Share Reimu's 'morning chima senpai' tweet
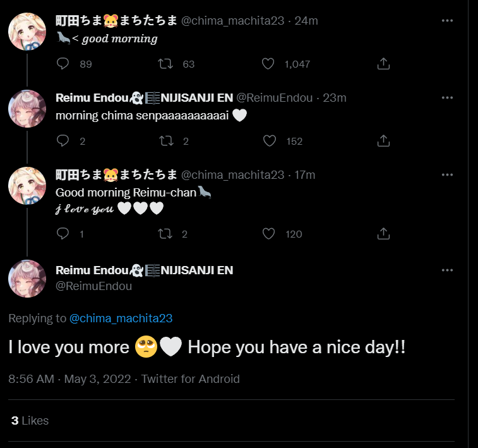The height and width of the screenshot is (448, 478). pos(383,141)
